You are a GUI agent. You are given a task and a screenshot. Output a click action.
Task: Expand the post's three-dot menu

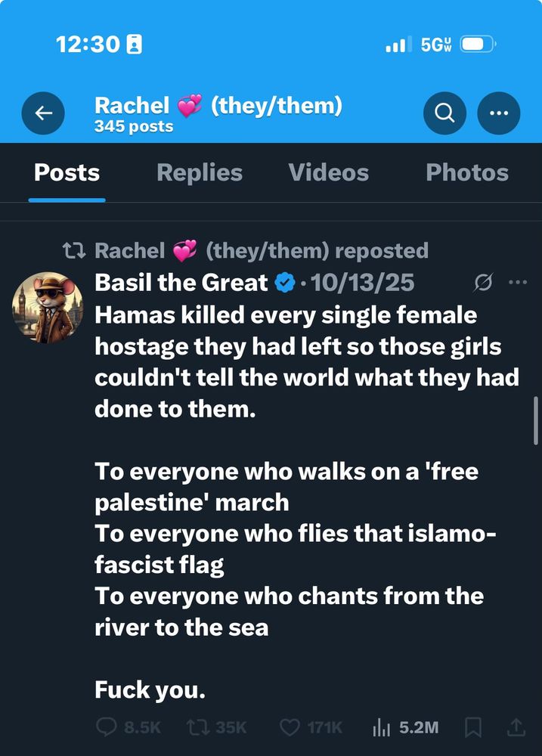[518, 282]
